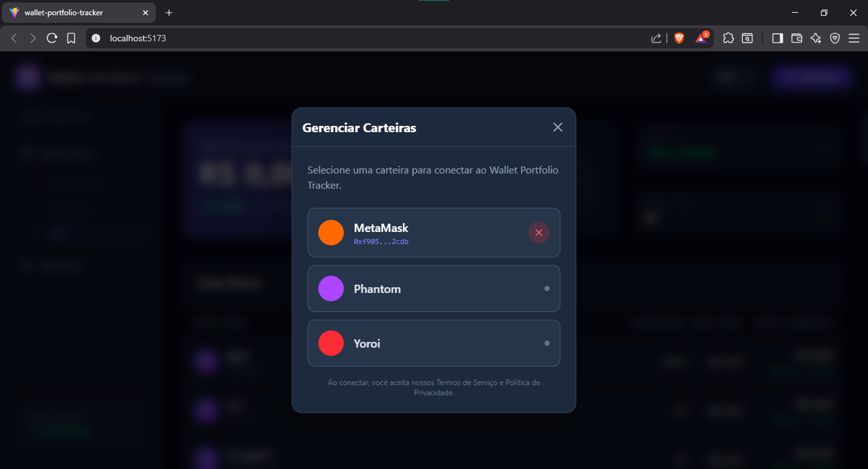Connect the Phantom wallet
The width and height of the screenshot is (868, 469).
click(x=434, y=288)
